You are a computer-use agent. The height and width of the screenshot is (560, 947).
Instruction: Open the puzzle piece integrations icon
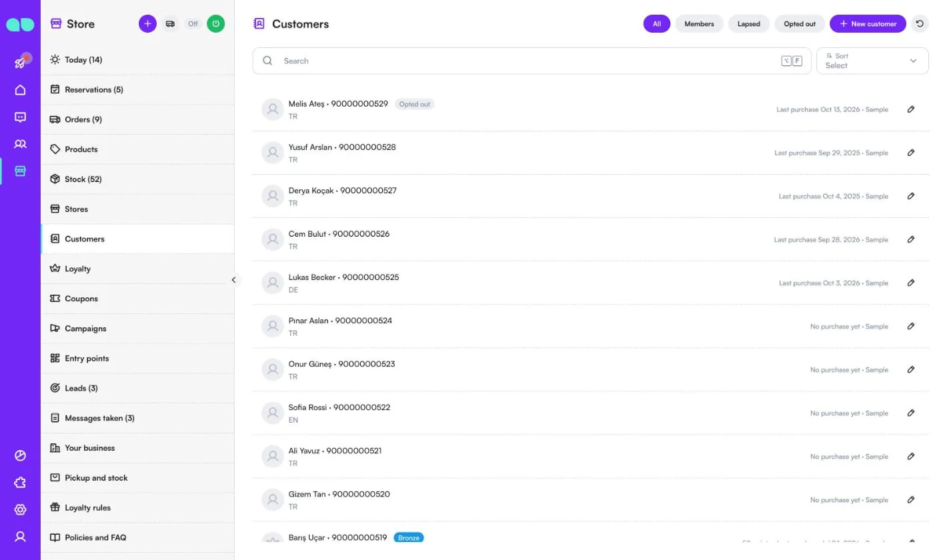[20, 483]
